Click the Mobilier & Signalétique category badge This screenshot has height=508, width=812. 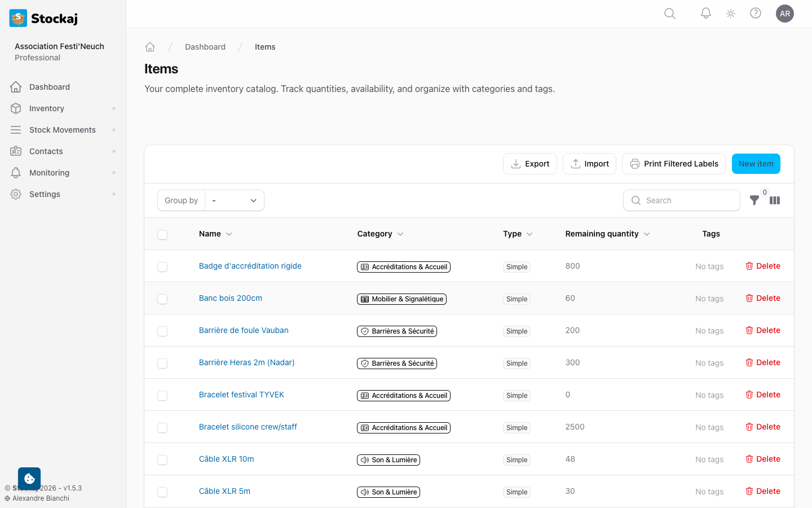(x=401, y=299)
